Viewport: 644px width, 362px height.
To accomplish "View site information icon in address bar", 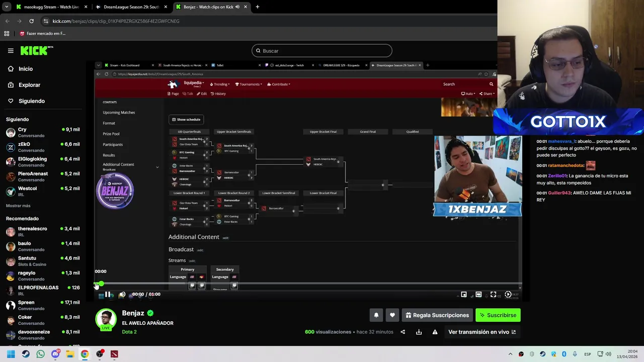I will tap(46, 21).
